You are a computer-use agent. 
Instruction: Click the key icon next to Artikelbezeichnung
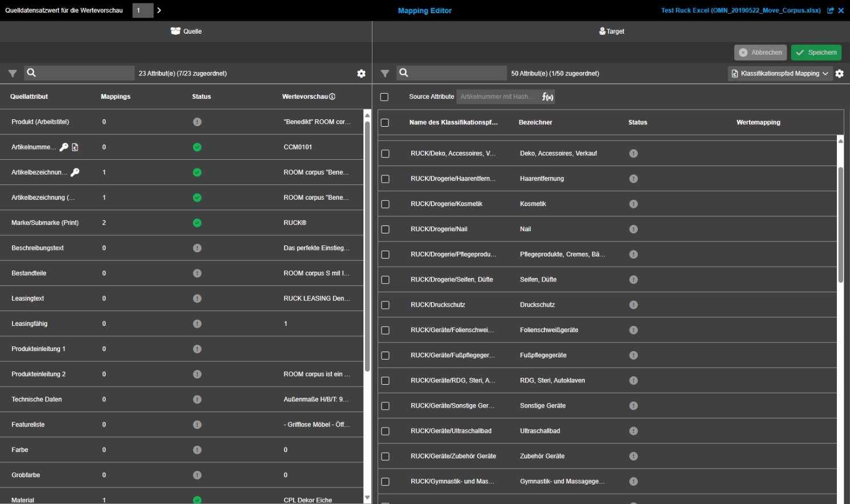tap(75, 172)
